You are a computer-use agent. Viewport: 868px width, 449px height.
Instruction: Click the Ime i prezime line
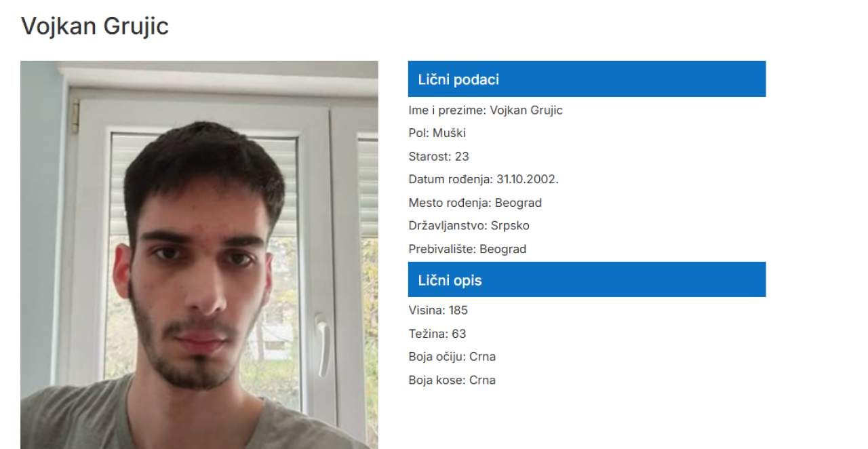click(486, 111)
